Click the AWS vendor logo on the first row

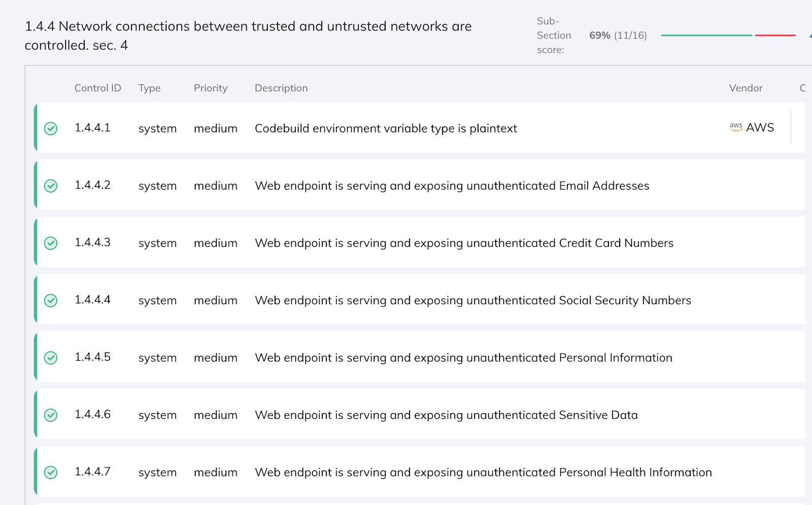coord(752,127)
